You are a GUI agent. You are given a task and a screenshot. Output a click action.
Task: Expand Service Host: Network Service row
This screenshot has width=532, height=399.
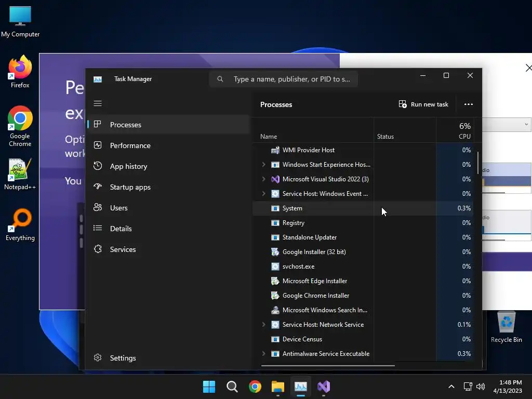click(263, 325)
